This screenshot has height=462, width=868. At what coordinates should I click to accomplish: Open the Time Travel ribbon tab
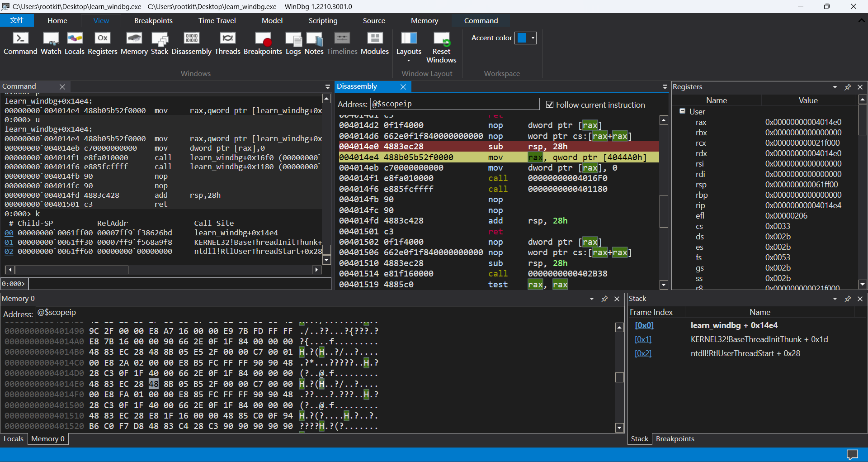click(217, 20)
